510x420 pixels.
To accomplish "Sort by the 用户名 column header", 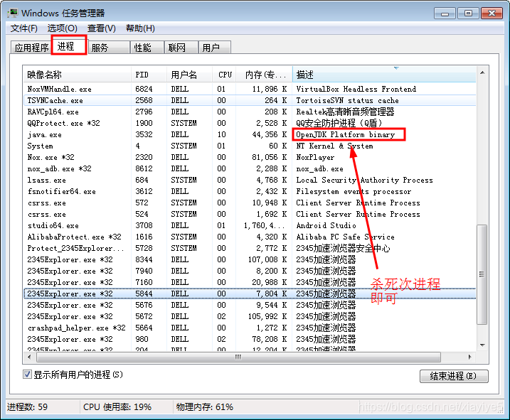I will (190, 75).
